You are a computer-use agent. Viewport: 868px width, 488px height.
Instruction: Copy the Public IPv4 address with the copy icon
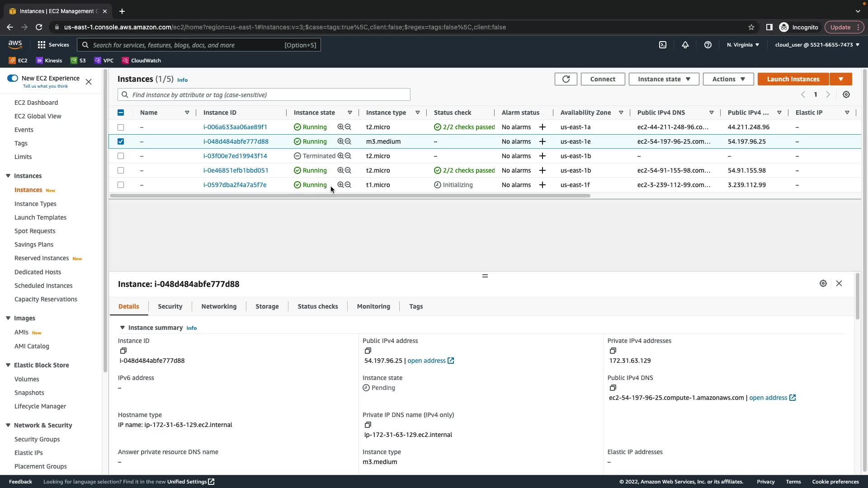click(368, 351)
